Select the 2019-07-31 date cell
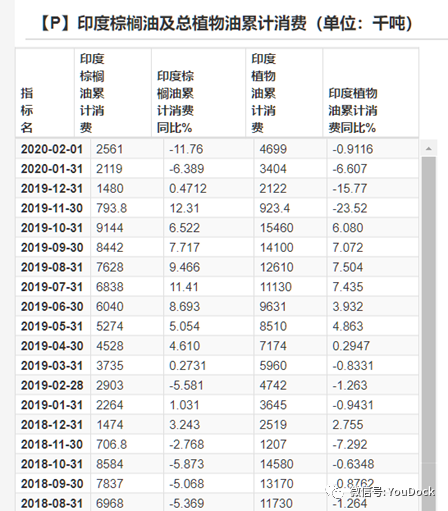This screenshot has width=448, height=511. click(x=53, y=287)
